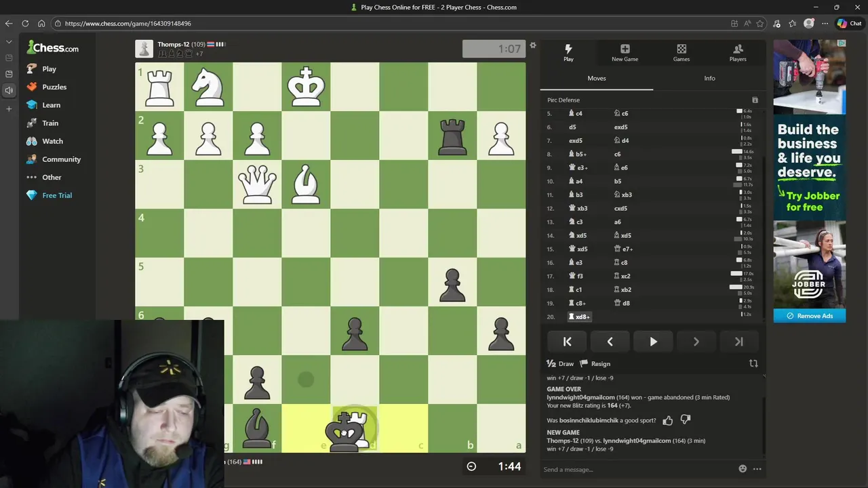Open chat options three-dots menu
Screen dimensions: 868x488
click(757, 468)
